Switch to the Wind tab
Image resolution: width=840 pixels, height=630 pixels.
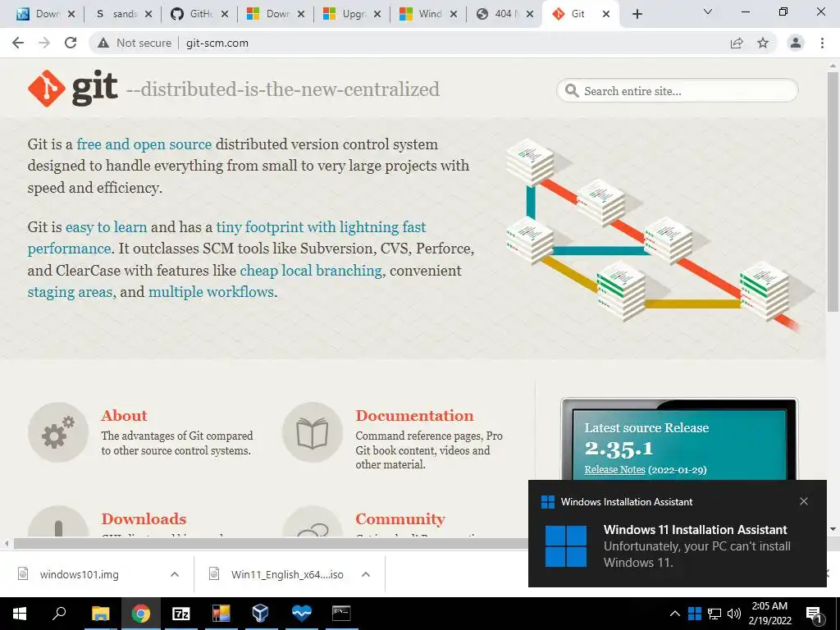coord(428,14)
